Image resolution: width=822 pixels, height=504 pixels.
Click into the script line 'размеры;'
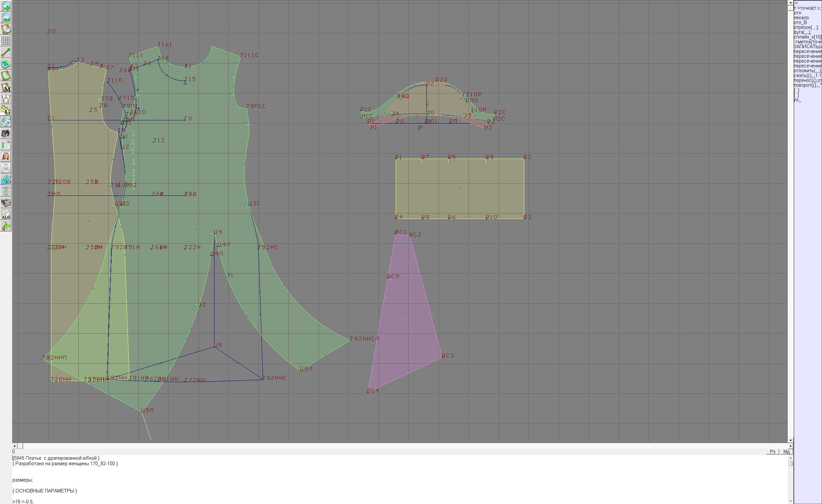pos(23,480)
